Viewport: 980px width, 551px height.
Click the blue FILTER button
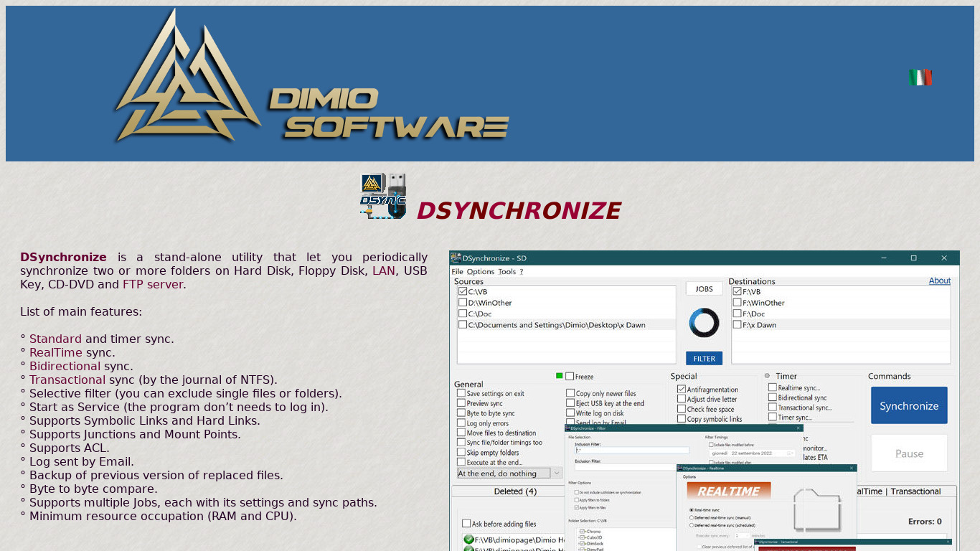[x=705, y=358]
